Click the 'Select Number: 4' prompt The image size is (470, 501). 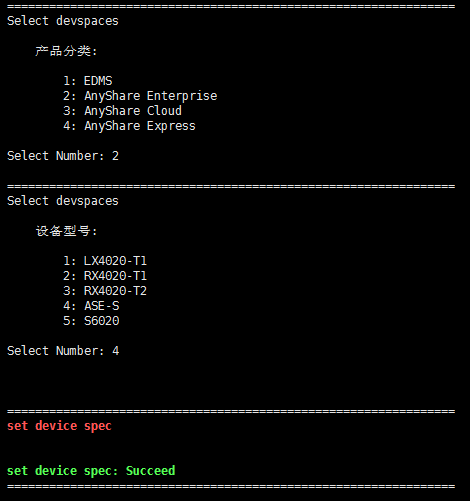pos(63,351)
